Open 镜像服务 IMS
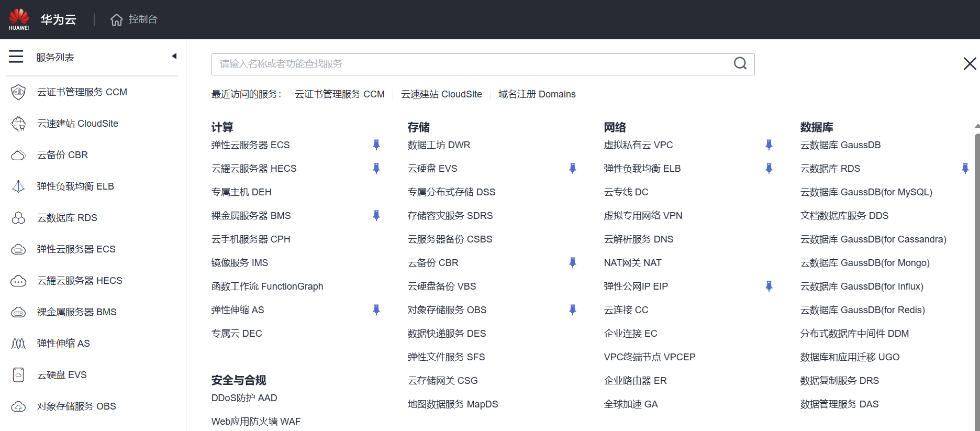This screenshot has width=980, height=431. point(240,263)
